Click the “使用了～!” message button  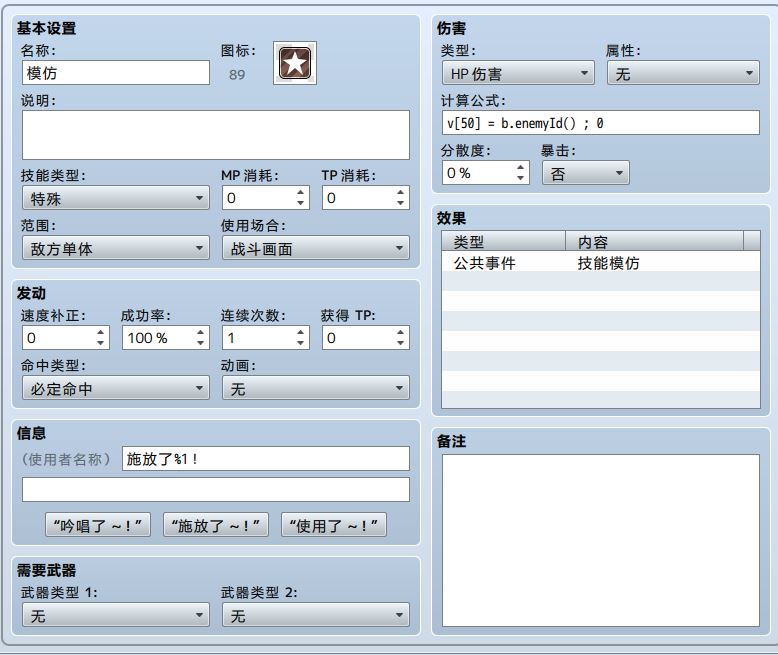click(x=334, y=525)
